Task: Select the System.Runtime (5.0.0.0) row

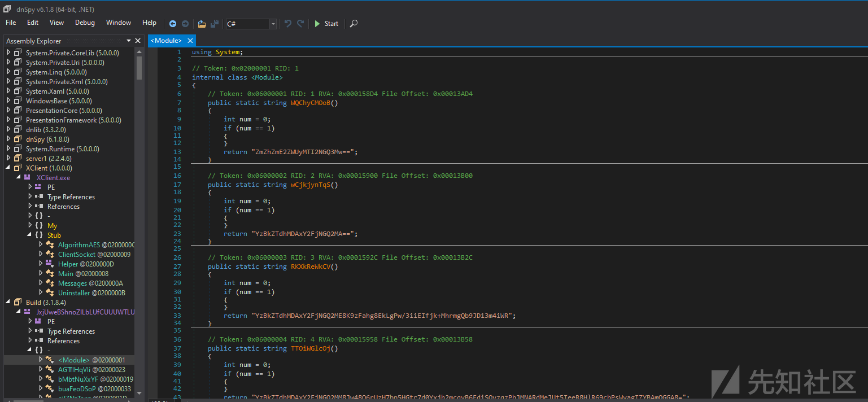Action: point(69,149)
